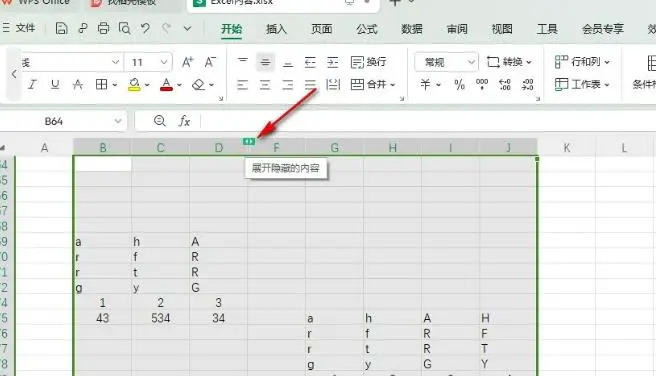Redo the last undone action
The image size is (656, 376).
pos(166,28)
